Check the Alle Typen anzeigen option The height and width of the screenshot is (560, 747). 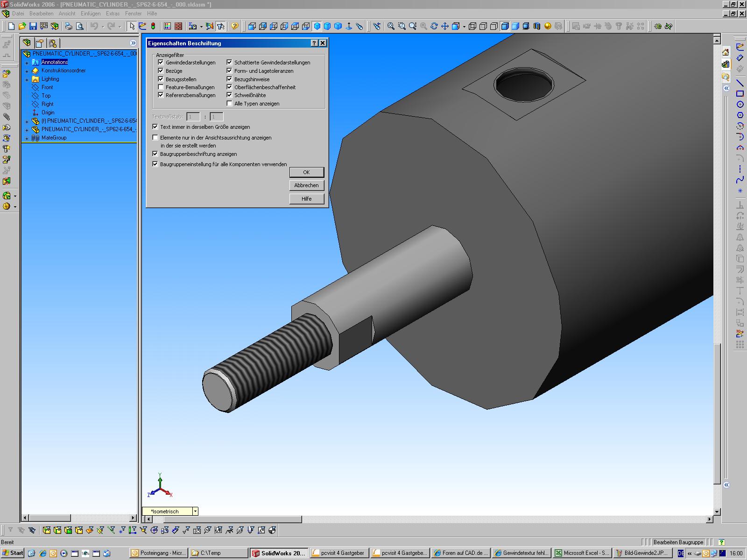coord(229,104)
